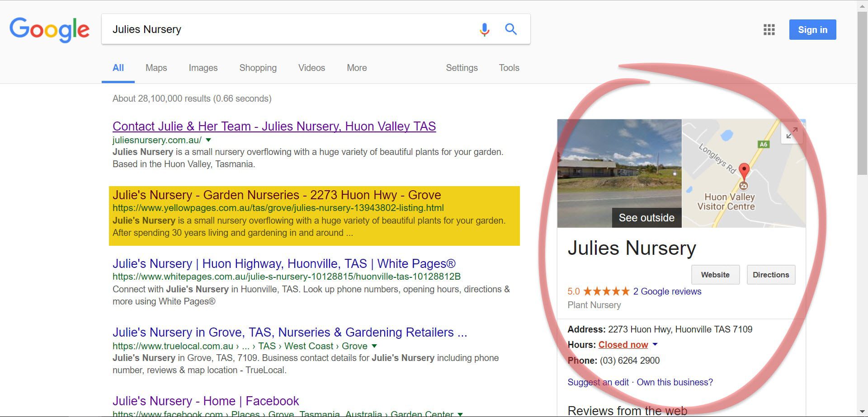
Task: Click the Plant Nursery category text
Action: (594, 305)
